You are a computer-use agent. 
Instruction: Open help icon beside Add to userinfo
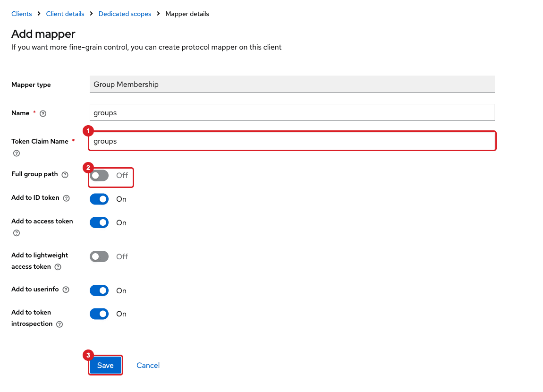(66, 290)
